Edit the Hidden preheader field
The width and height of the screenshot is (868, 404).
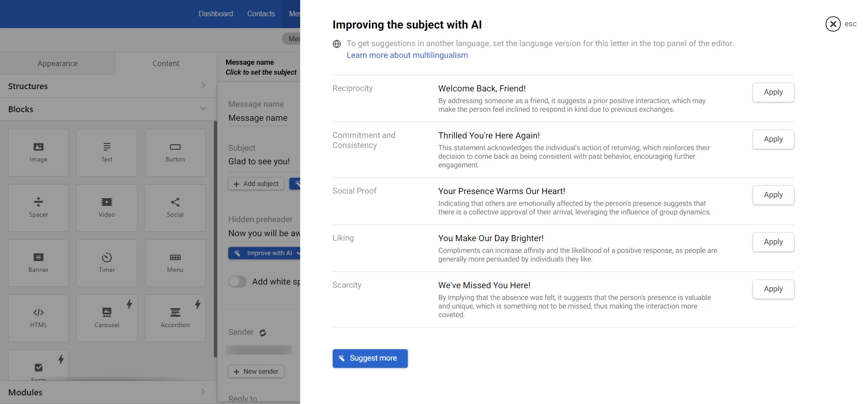pos(264,233)
